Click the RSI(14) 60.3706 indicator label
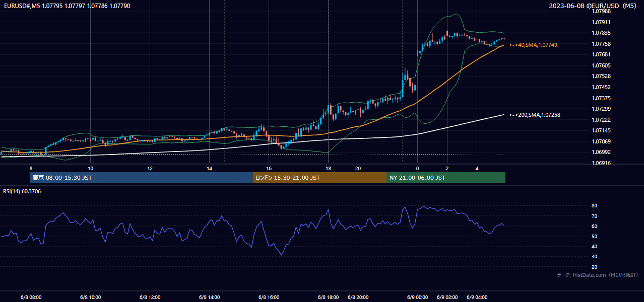The height and width of the screenshot is (302, 644). pyautogui.click(x=22, y=191)
